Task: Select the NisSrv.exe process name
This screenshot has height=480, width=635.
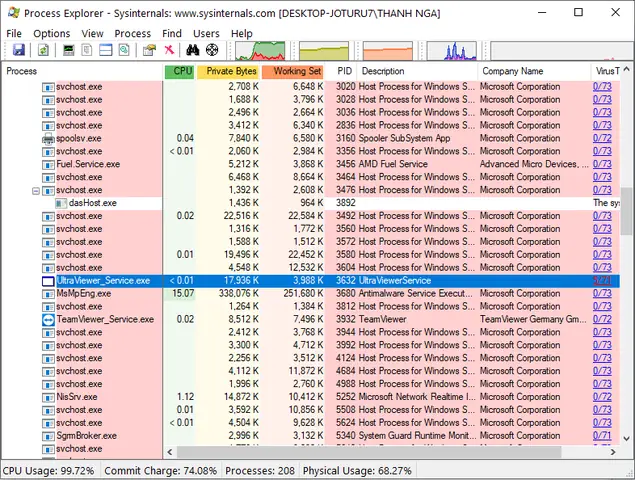Action: click(x=77, y=397)
